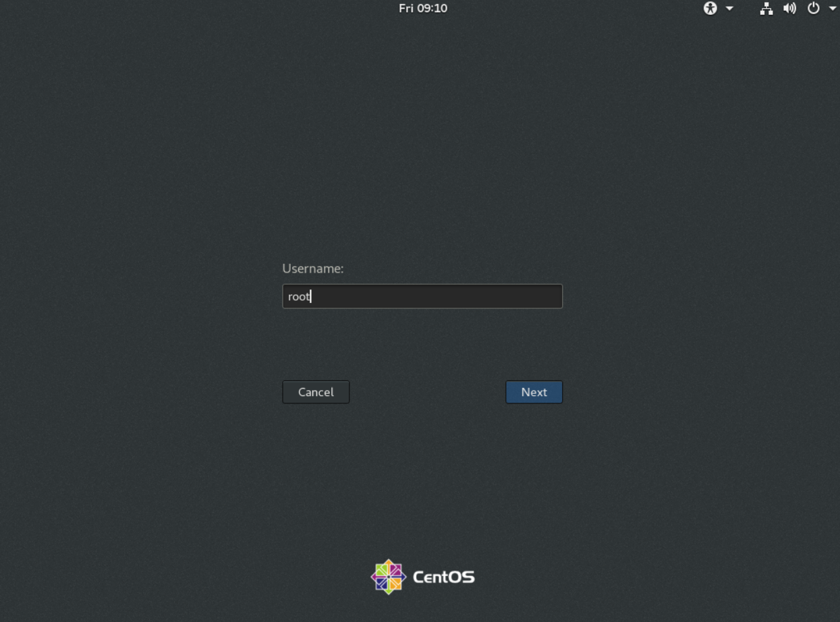Screen dimensions: 840x622
Task: Click the power icon in top bar
Action: [813, 8]
